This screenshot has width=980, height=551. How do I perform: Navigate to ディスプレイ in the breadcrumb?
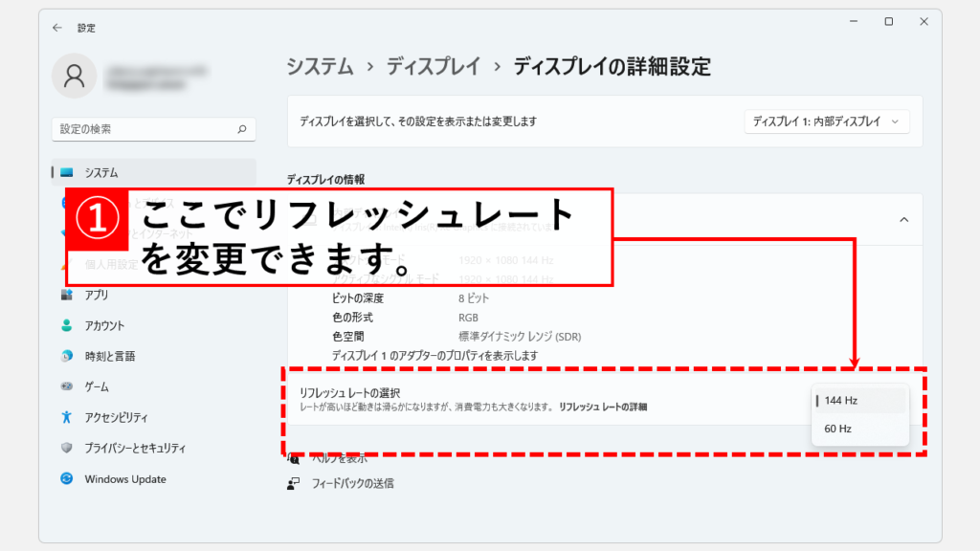pyautogui.click(x=434, y=66)
